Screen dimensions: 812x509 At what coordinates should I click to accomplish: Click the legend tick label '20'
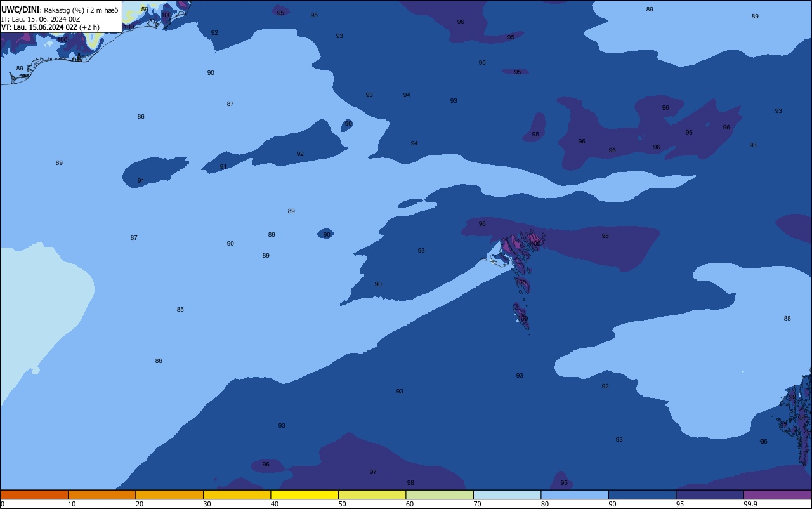(140, 504)
